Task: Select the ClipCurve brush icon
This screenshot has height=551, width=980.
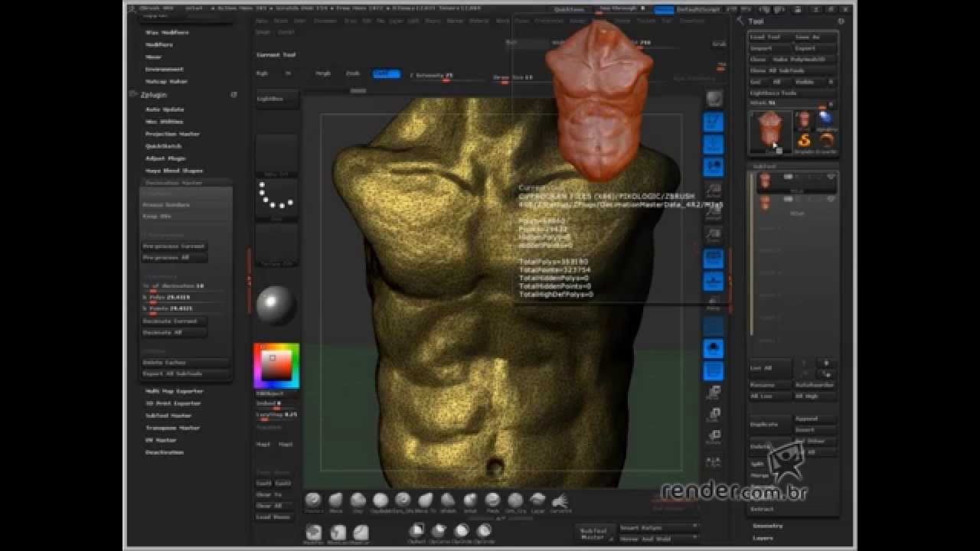Action: click(x=439, y=532)
